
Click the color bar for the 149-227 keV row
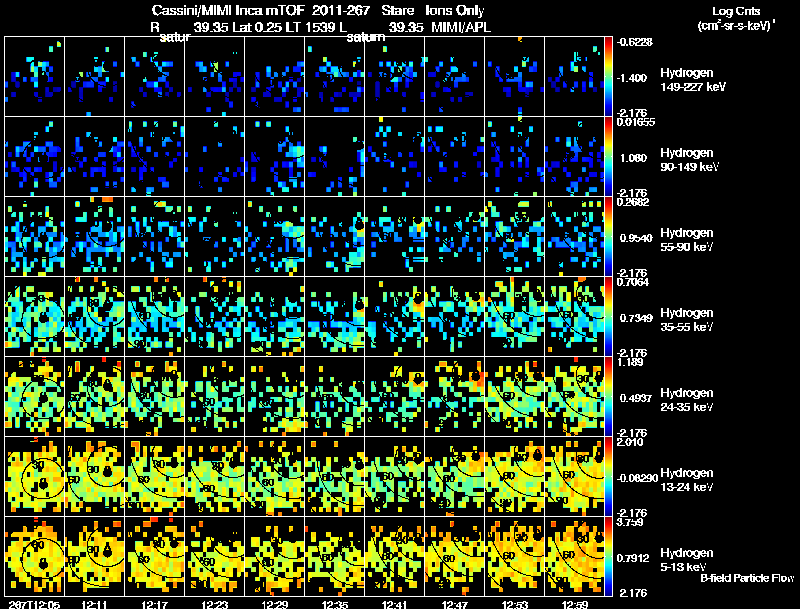pyautogui.click(x=608, y=77)
